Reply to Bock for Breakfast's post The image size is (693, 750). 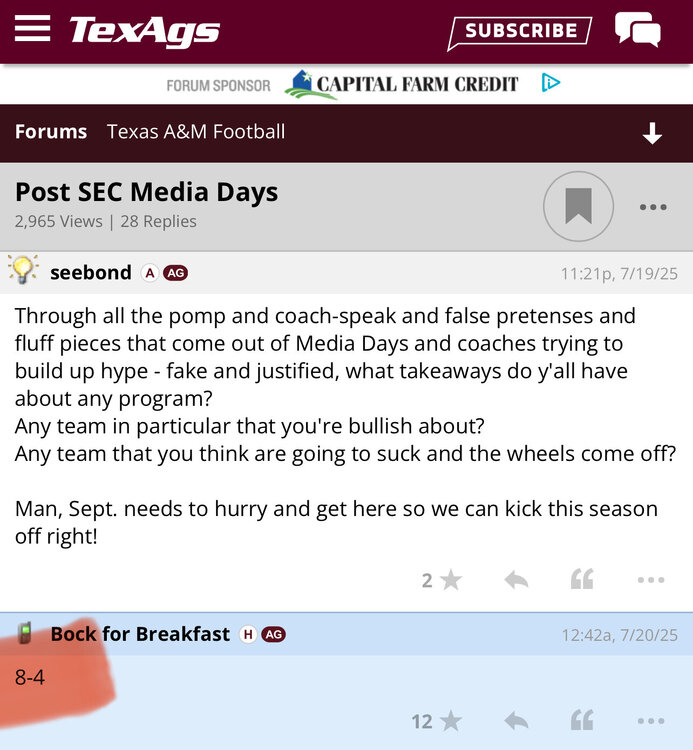(x=516, y=721)
